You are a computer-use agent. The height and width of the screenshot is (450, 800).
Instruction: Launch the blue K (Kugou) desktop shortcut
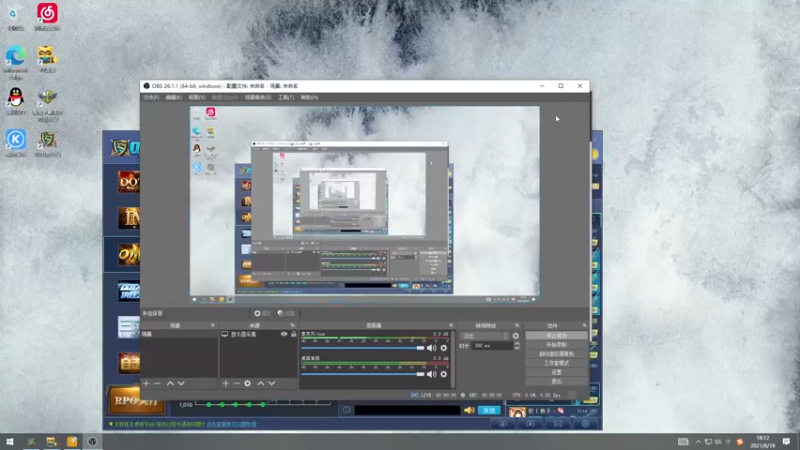(16, 142)
